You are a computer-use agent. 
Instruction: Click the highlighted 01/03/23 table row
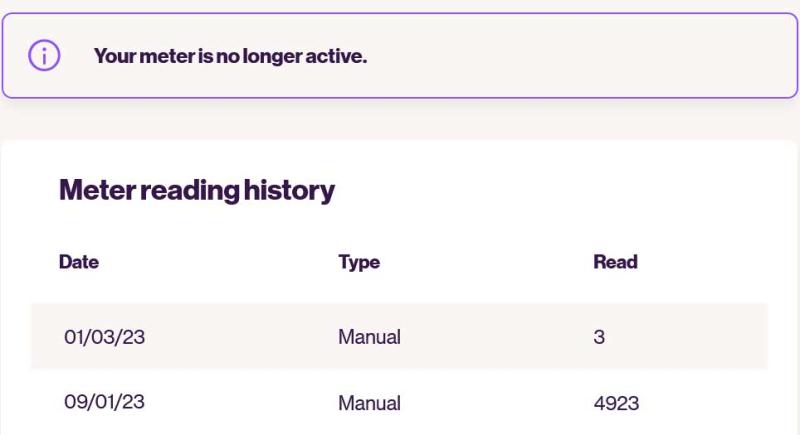pos(399,336)
